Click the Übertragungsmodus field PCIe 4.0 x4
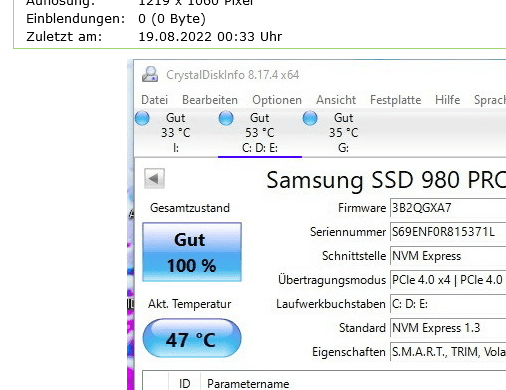The image size is (506, 390). (x=448, y=280)
